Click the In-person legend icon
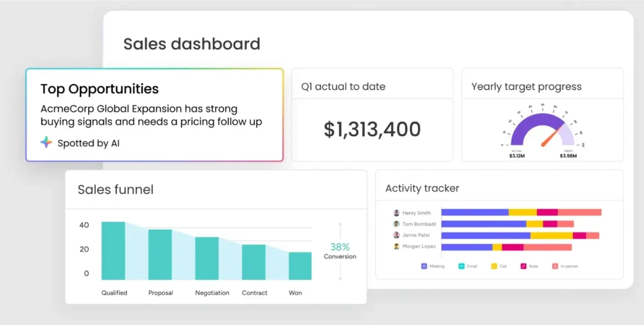644x325 pixels. coord(555,266)
